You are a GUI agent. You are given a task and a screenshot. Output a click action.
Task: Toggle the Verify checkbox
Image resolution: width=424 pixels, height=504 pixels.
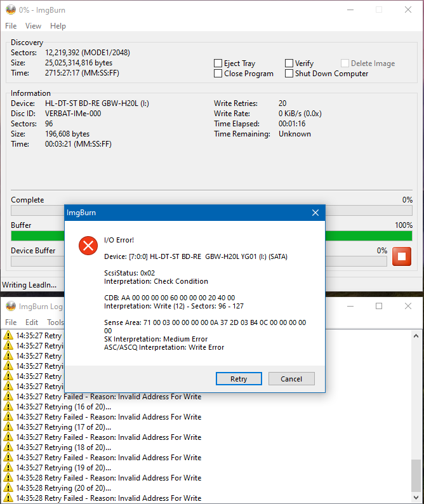[289, 63]
